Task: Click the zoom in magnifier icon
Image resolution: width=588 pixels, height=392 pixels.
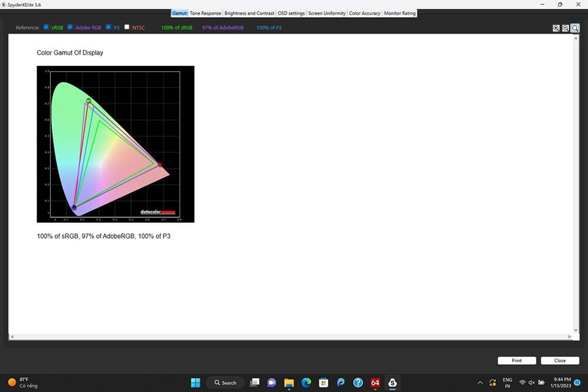Action: [556, 28]
